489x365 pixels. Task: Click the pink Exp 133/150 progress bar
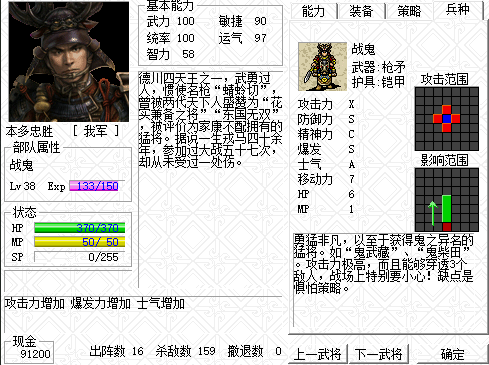(x=97, y=186)
